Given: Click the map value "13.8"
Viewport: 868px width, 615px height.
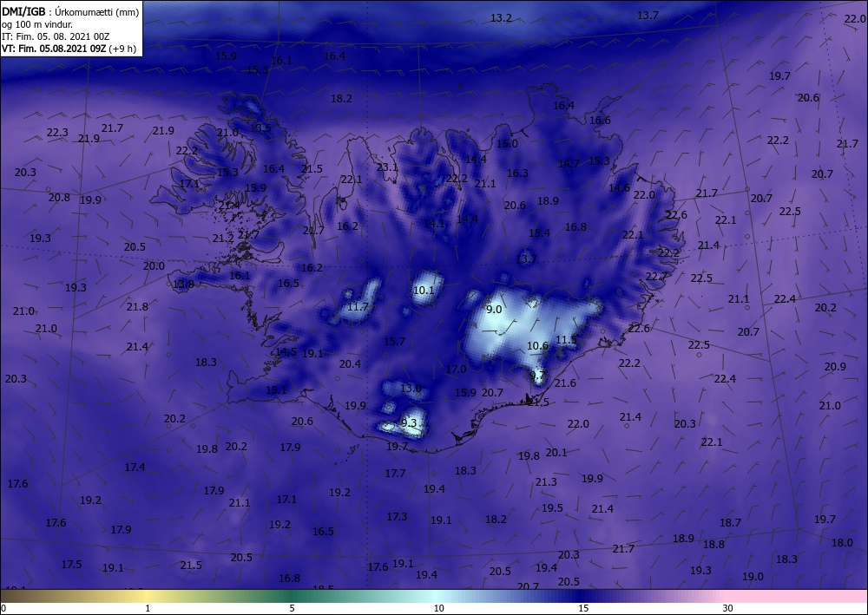Looking at the screenshot, I should coord(184,285).
